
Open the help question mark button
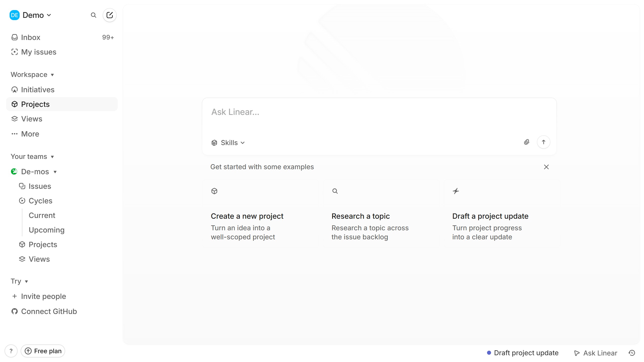[x=11, y=351]
